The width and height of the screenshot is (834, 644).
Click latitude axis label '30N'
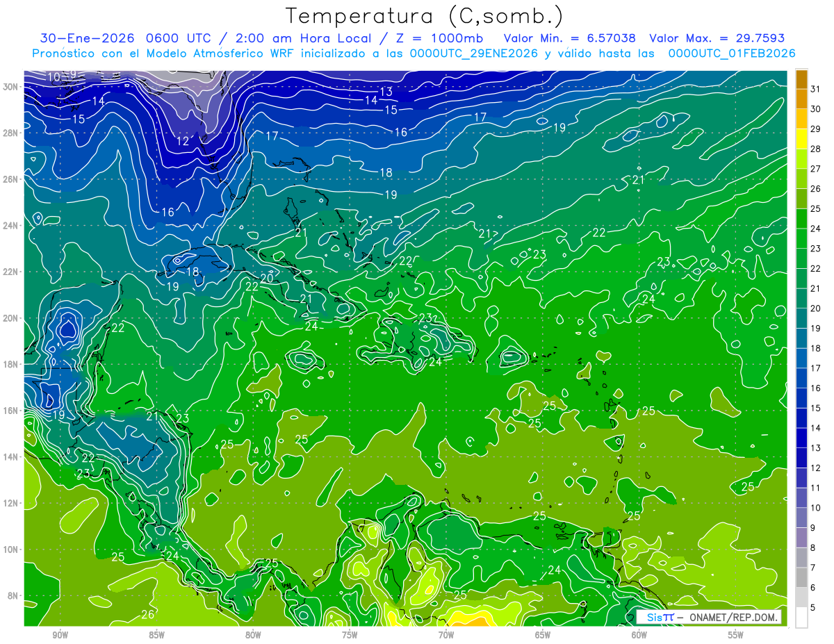10,87
